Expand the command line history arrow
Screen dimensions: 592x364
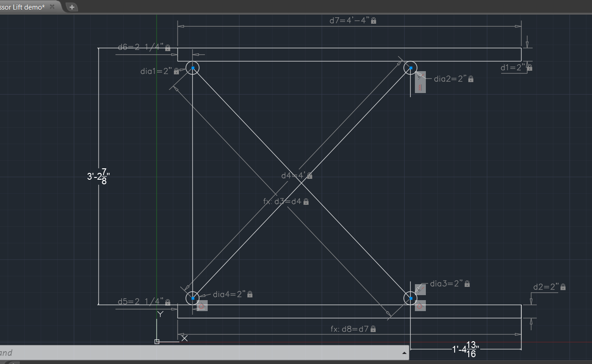point(404,353)
